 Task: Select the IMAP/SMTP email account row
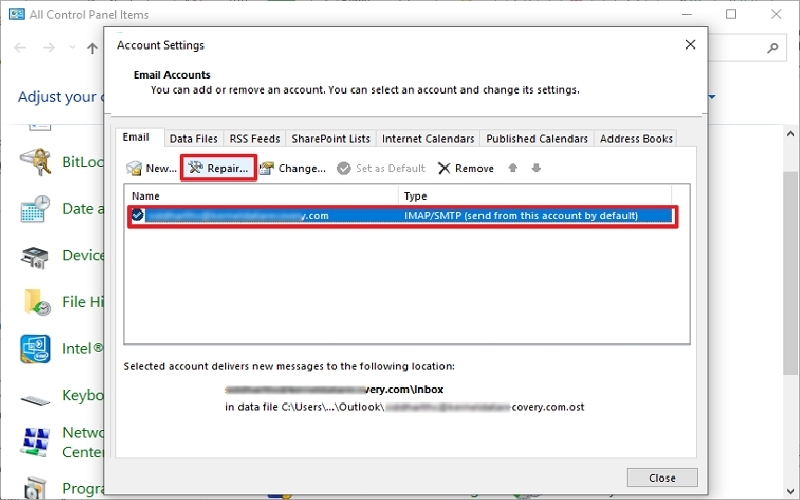click(400, 215)
